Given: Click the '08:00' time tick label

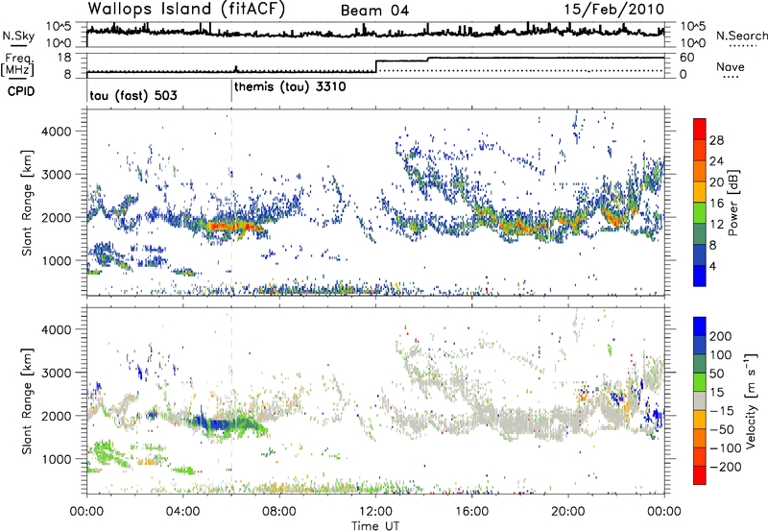Looking at the screenshot, I should coord(279,512).
